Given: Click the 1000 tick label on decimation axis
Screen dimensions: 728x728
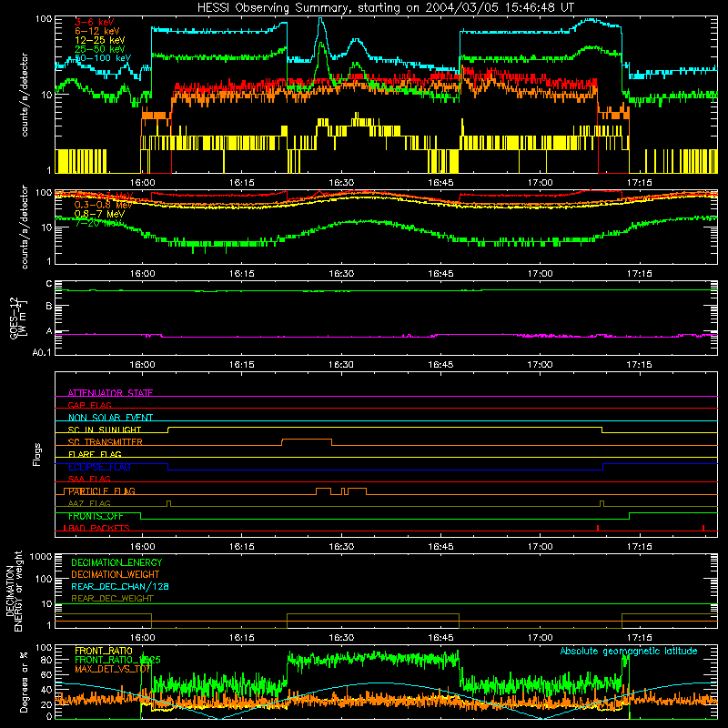Looking at the screenshot, I should click(41, 557).
